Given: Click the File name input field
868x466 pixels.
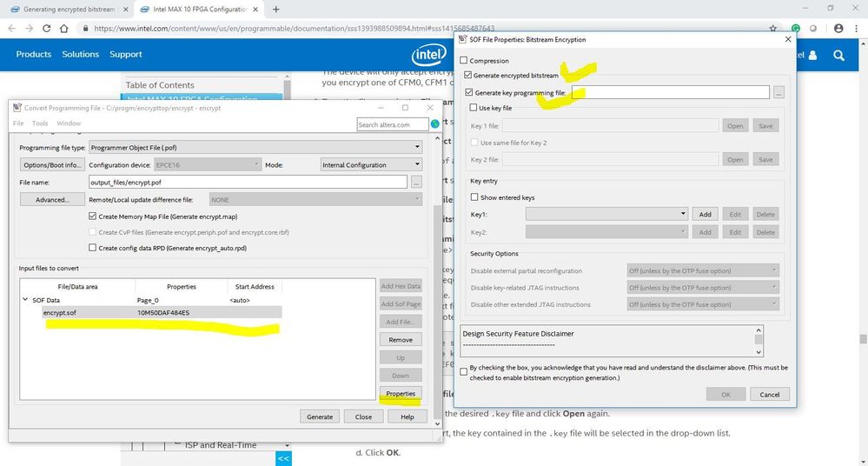Looking at the screenshot, I should [248, 183].
